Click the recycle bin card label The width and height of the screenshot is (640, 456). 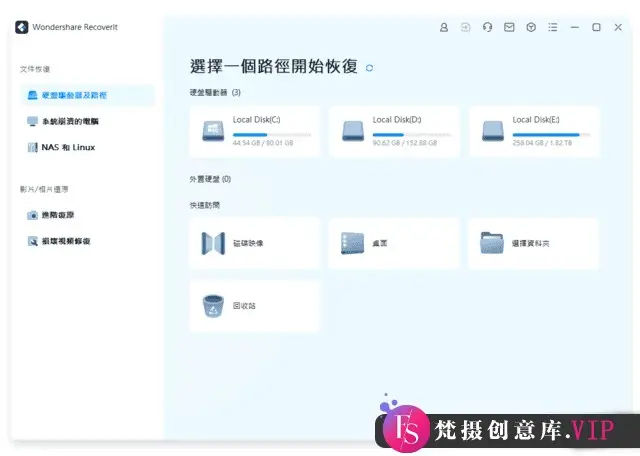244,306
